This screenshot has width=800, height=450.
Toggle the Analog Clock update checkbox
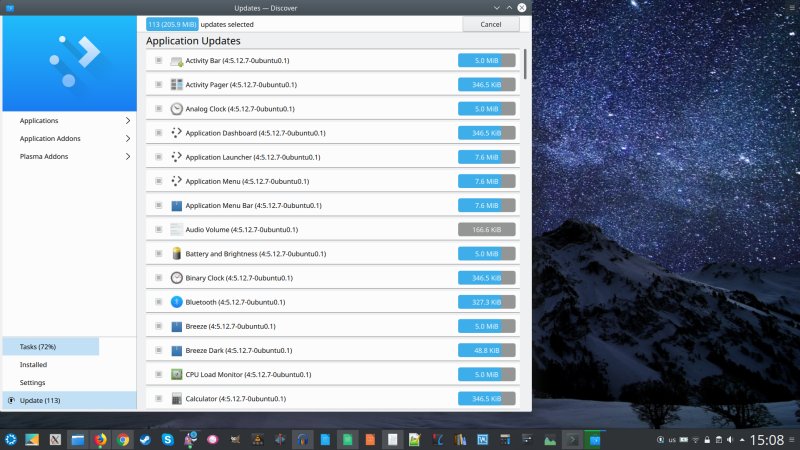pyautogui.click(x=159, y=109)
